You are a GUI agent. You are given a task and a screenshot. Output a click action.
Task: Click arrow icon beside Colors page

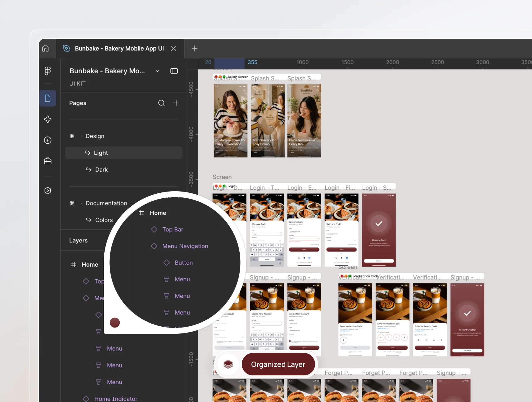pos(89,220)
